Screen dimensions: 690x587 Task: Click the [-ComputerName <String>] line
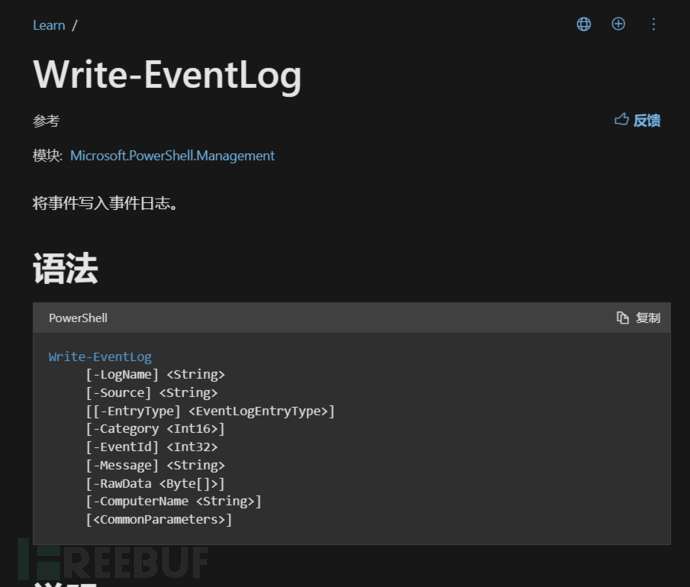173,501
